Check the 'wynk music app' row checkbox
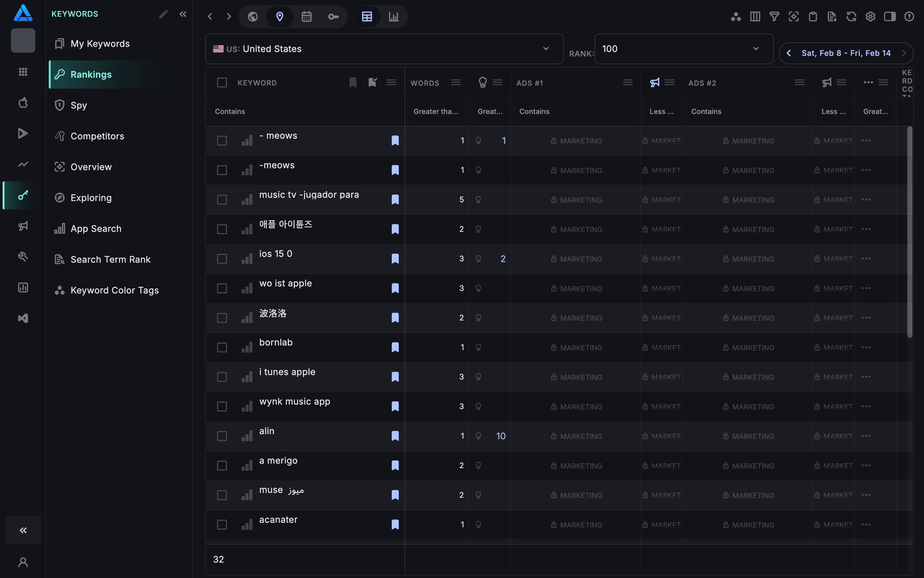924x578 pixels. coord(222,406)
